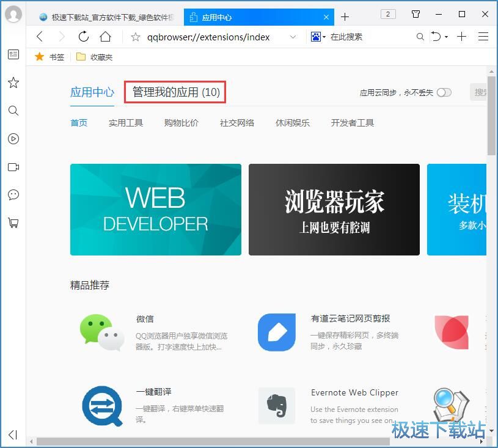Open the 书签 bookmarks button
Screen dimensions: 498x448
[x=49, y=57]
